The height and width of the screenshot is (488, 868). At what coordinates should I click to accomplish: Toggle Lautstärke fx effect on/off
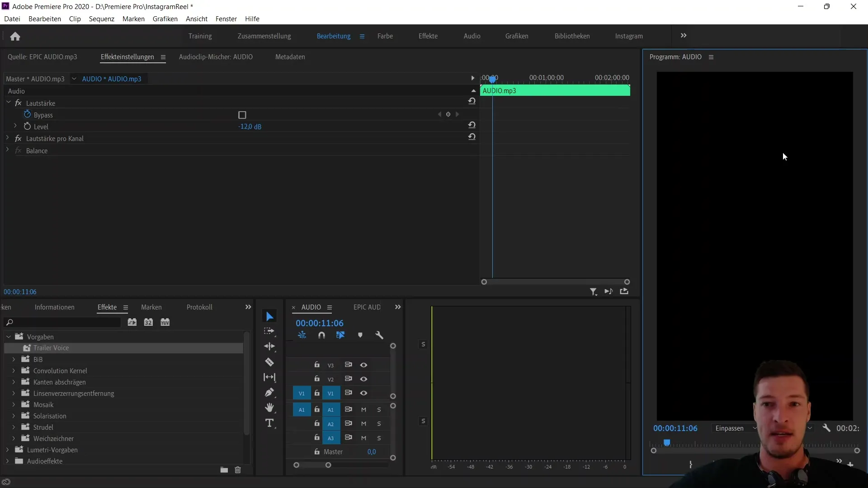point(18,103)
